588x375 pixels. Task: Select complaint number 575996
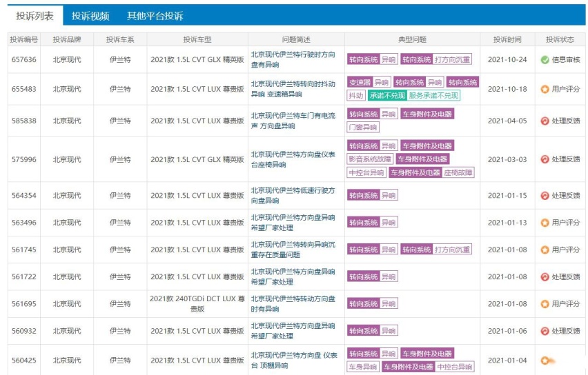[24, 160]
